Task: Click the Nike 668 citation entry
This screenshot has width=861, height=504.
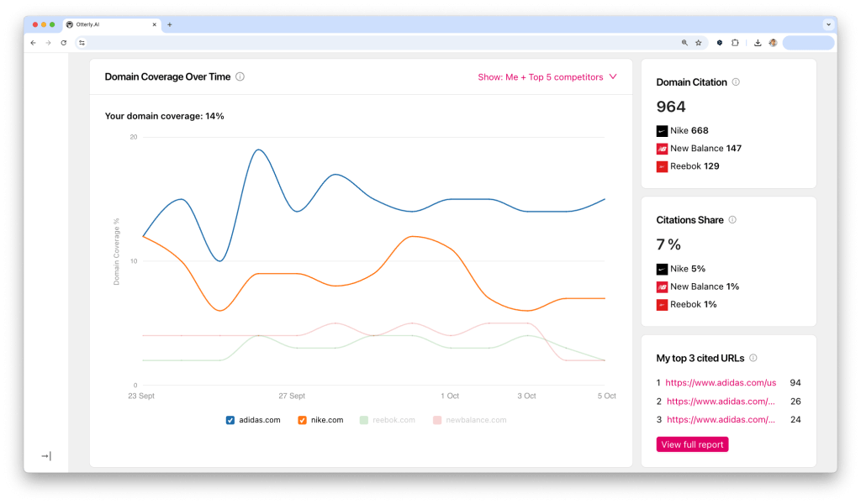Action: point(683,131)
